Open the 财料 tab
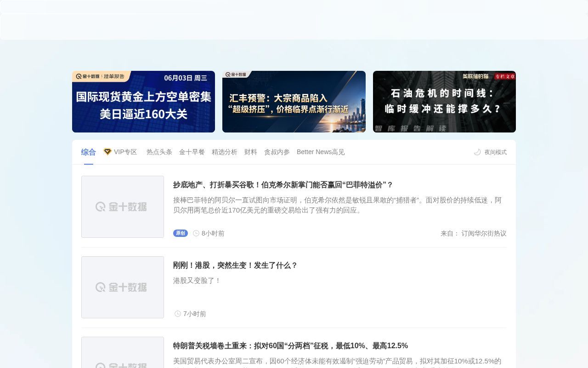 [251, 152]
